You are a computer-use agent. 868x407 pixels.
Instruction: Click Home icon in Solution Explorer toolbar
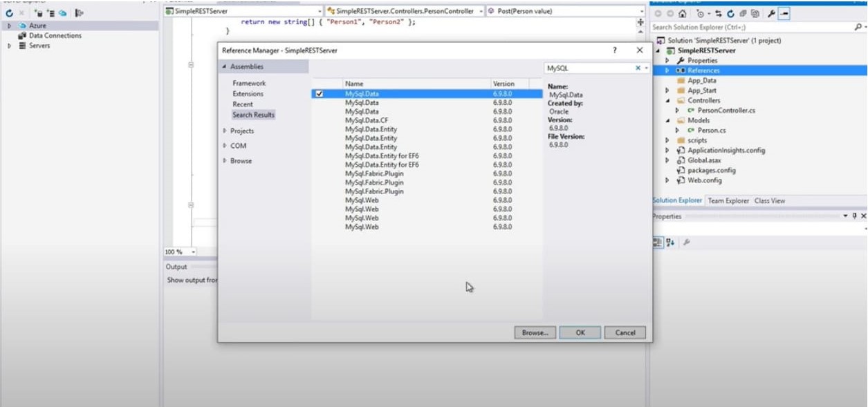[683, 14]
